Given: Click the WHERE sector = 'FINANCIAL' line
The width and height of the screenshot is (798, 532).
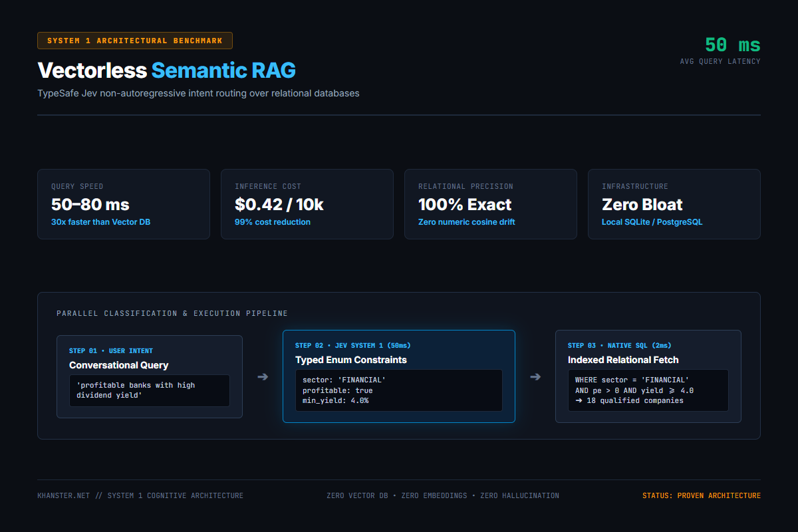Looking at the screenshot, I should (632, 380).
